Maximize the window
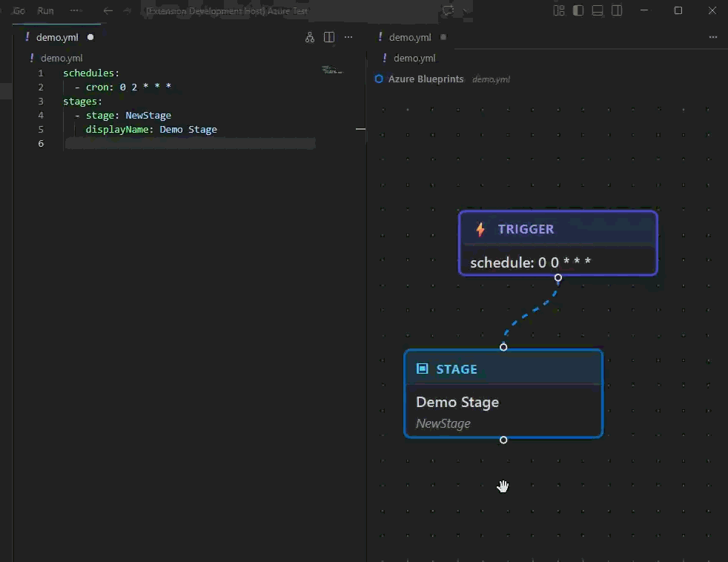 678,10
